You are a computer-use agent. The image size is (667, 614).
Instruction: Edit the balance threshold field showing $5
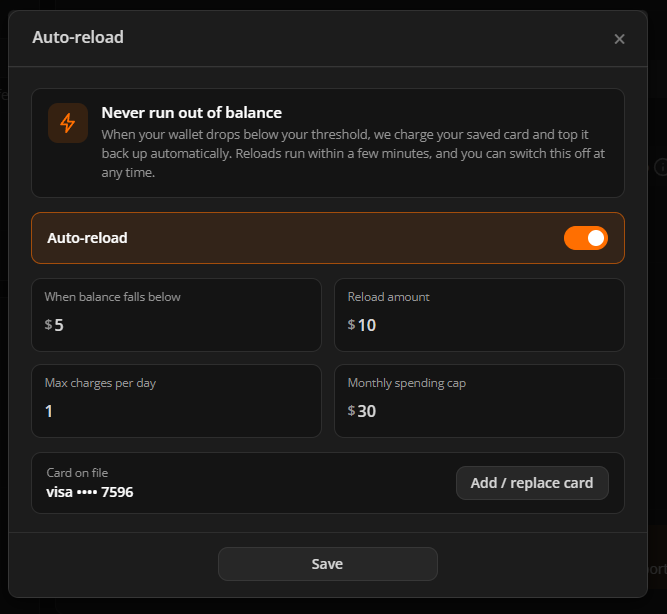point(177,315)
